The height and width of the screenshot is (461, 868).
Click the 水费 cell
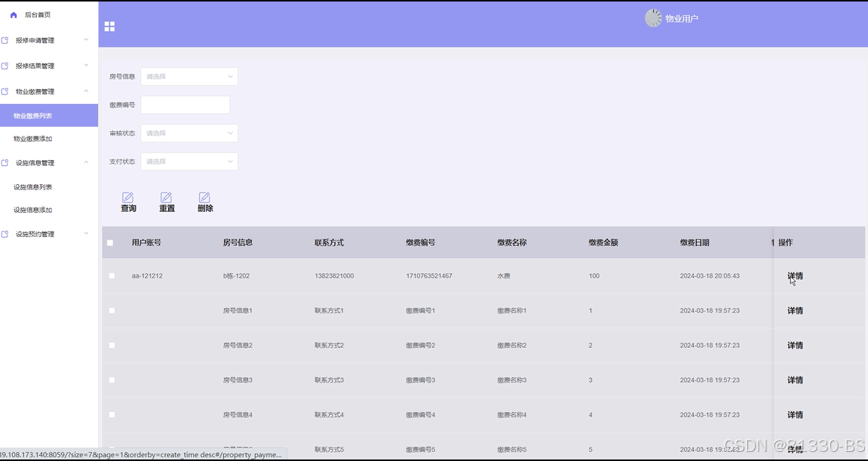click(x=504, y=276)
